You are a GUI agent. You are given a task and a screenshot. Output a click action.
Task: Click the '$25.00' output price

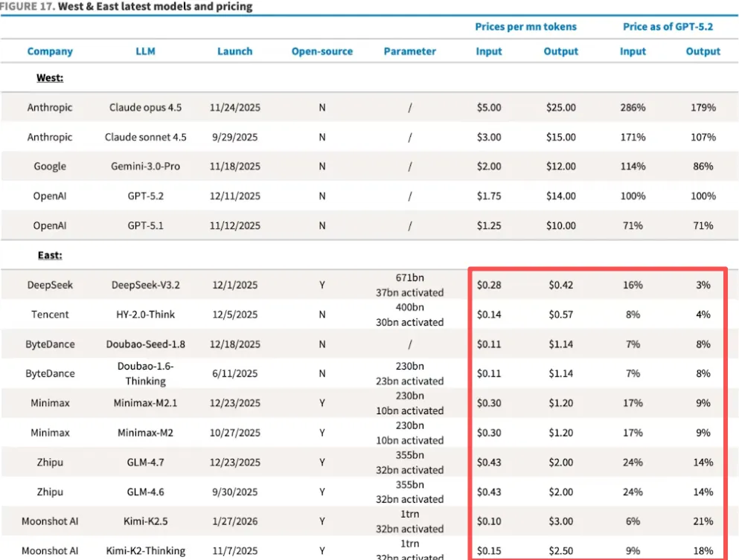561,107
